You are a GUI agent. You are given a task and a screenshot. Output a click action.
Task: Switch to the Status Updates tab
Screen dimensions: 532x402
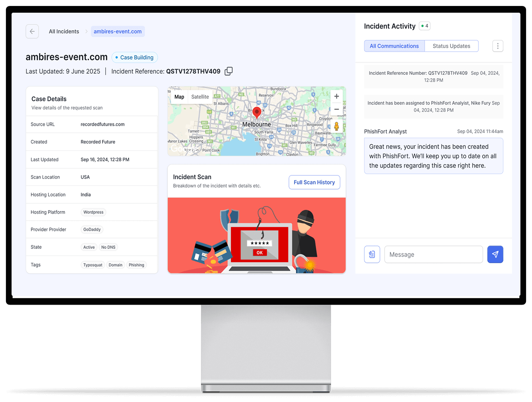(x=451, y=46)
